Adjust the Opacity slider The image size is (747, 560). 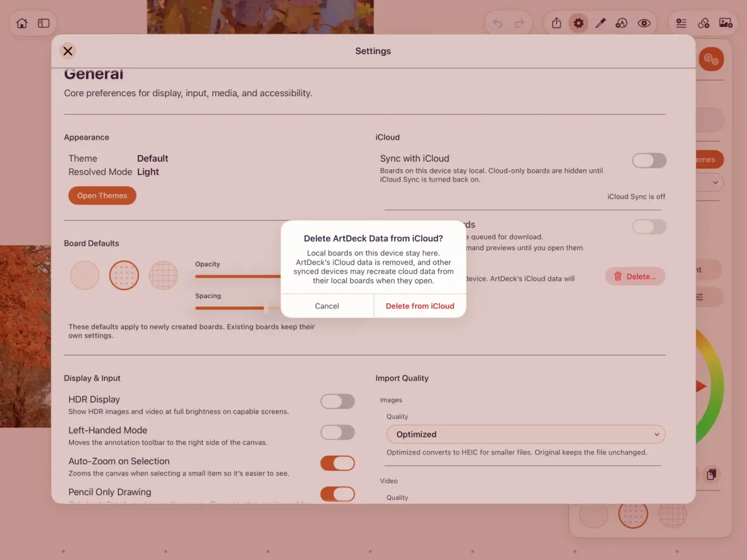click(x=238, y=276)
